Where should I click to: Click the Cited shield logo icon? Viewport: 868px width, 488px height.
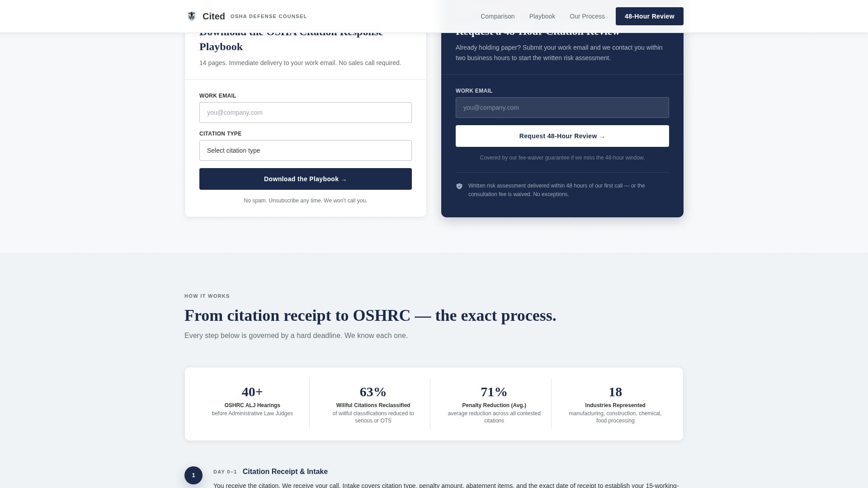[x=191, y=16]
